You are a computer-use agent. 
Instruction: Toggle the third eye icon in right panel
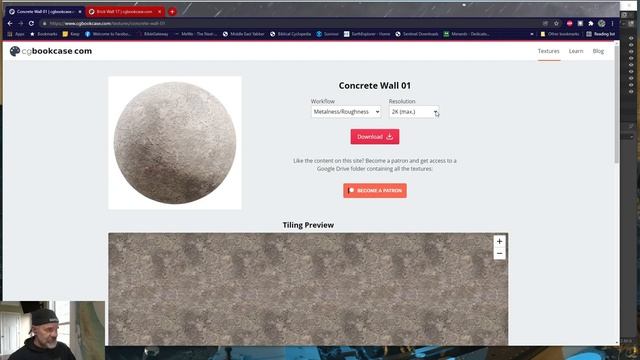tap(631, 51)
